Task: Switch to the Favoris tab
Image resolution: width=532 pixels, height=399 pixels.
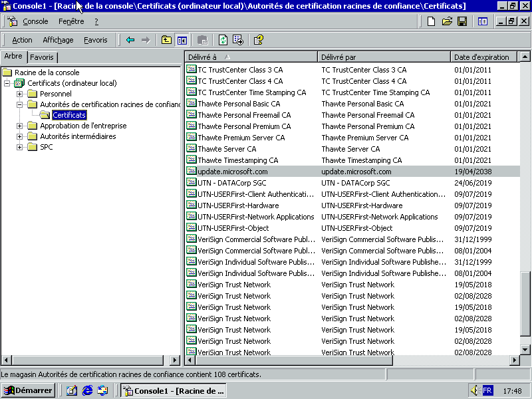Action: pos(42,57)
